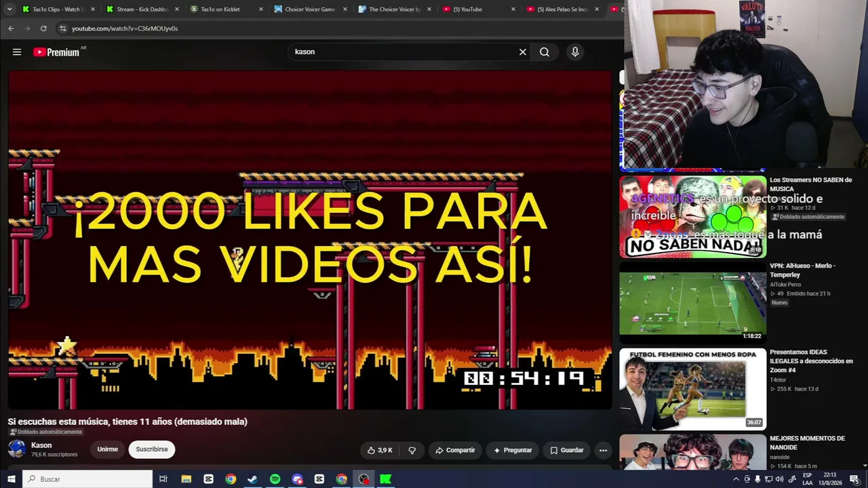Start voice search with the microphone
868x488 pixels.
(x=575, y=52)
